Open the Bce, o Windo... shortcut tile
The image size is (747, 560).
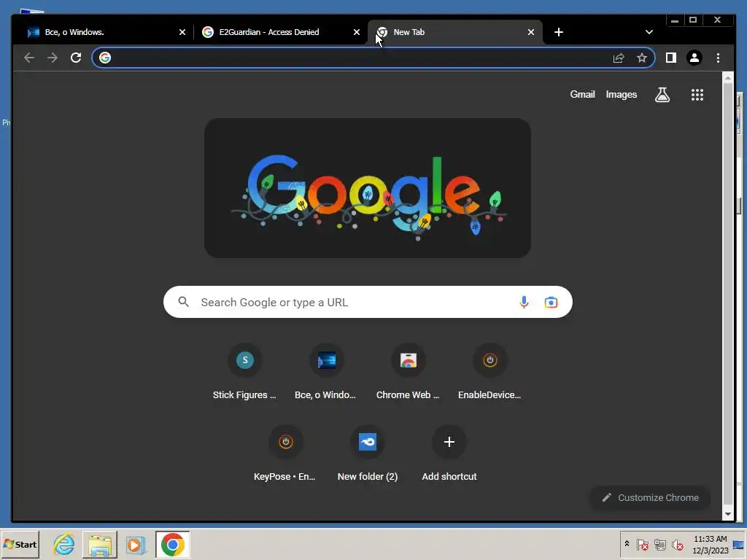pyautogui.click(x=326, y=373)
